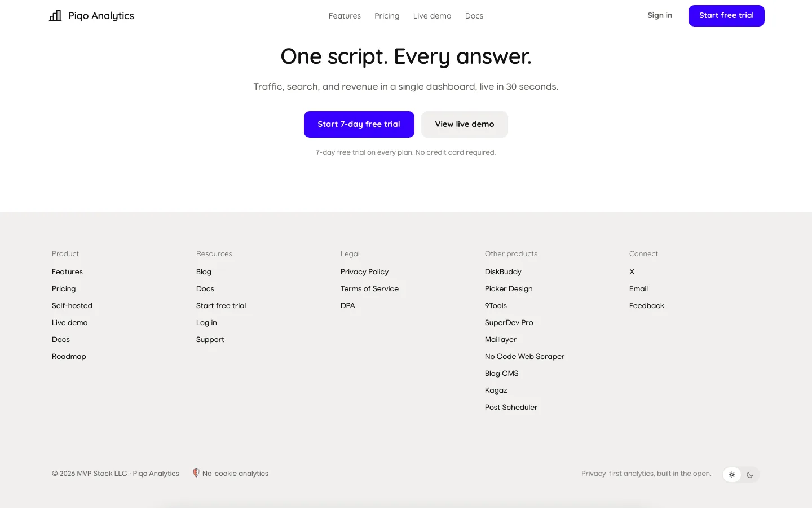Visit the 9Tools product link
Screen dimensions: 812x508
tap(496, 305)
